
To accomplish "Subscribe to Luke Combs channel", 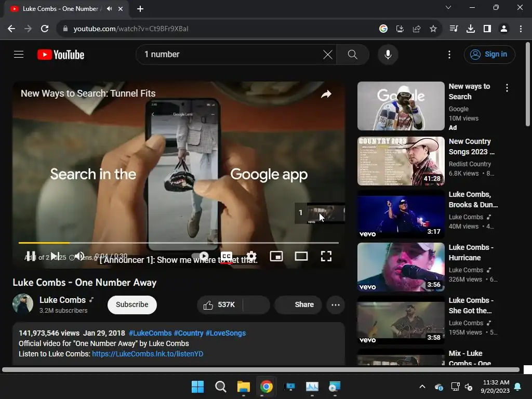I will (132, 304).
